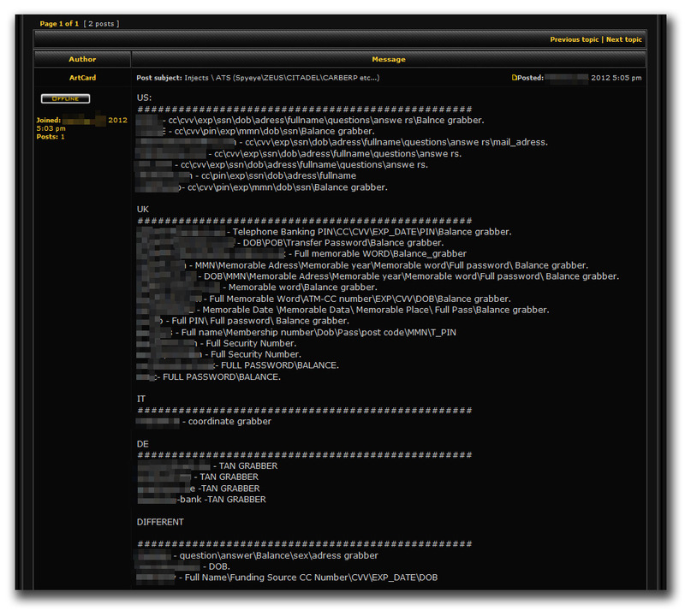685x616 pixels.
Task: Click the DE section heading
Action: (x=143, y=444)
